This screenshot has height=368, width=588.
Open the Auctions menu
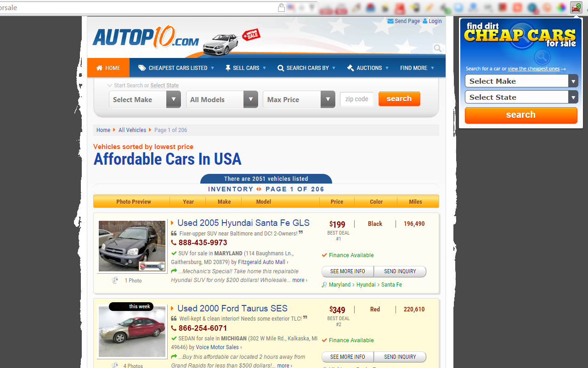pos(368,68)
